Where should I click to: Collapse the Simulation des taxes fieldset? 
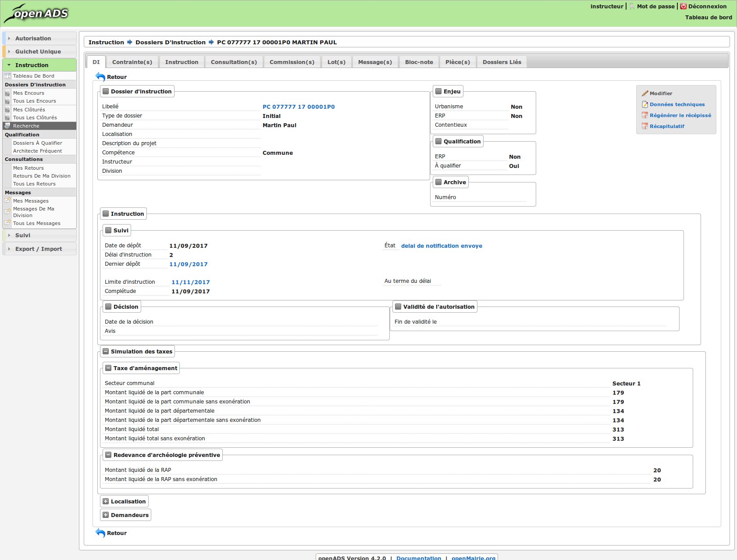click(106, 352)
